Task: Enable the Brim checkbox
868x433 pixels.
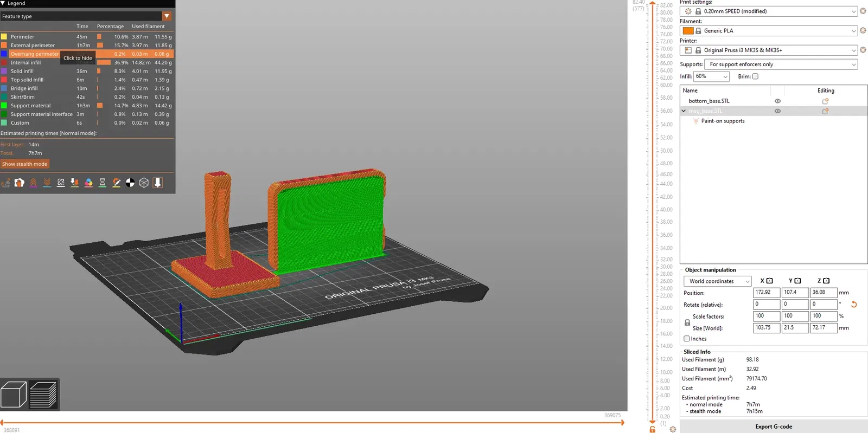Action: pos(755,76)
